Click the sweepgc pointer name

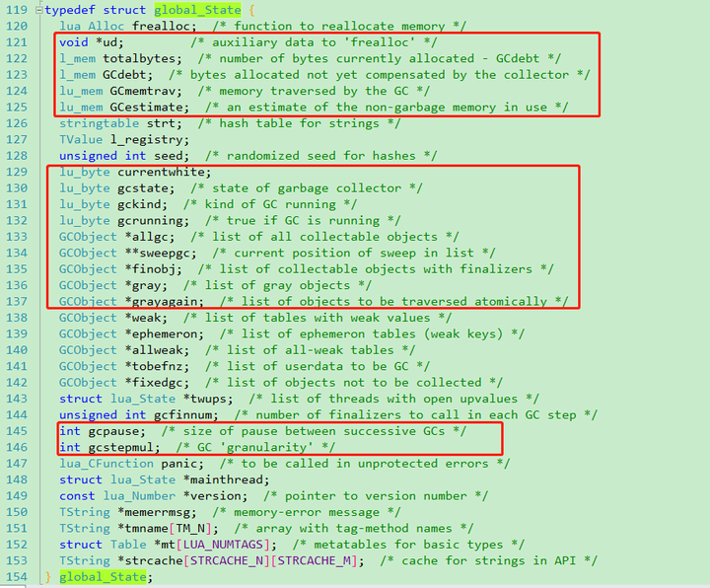click(165, 253)
